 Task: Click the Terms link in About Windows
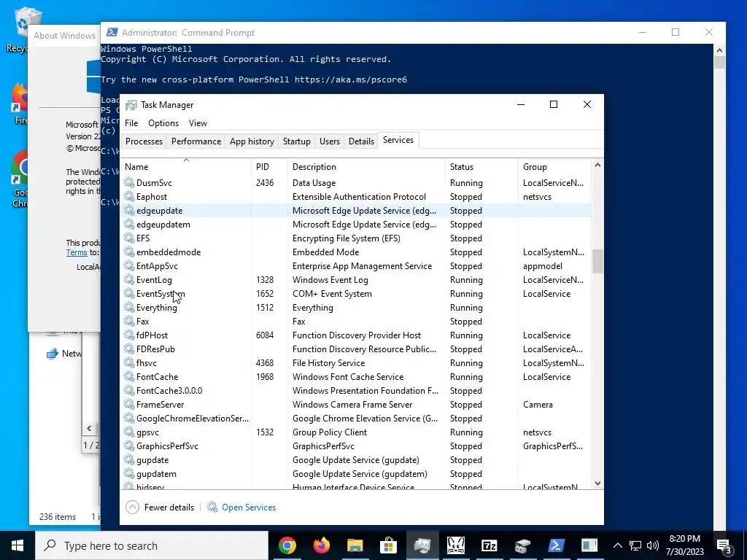[77, 252]
